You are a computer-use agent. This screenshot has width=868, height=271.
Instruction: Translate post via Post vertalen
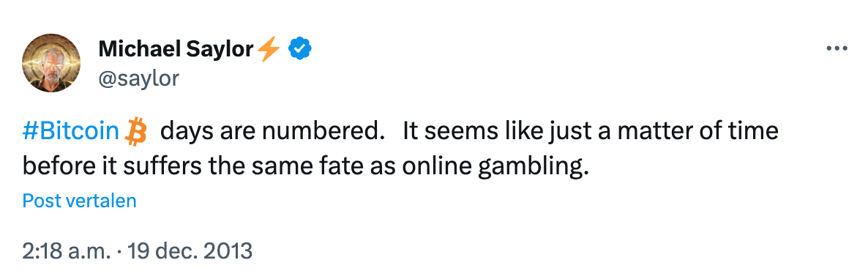[x=79, y=201]
